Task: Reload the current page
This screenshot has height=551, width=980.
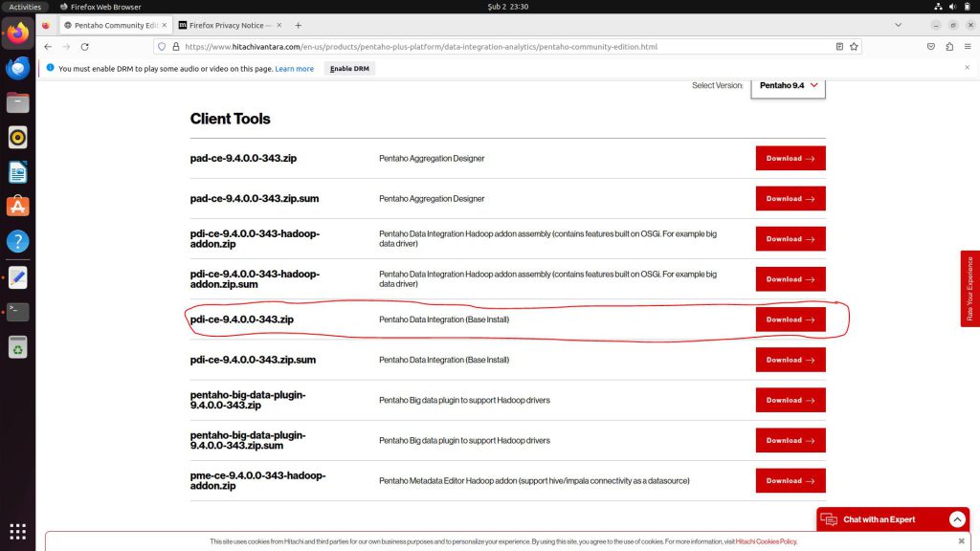Action: [85, 47]
